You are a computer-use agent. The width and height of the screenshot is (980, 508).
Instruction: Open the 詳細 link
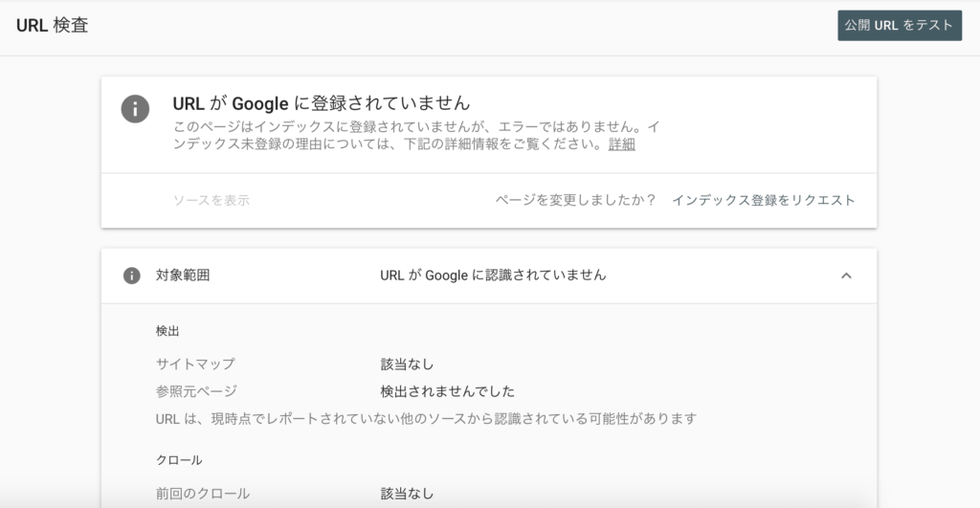(621, 145)
